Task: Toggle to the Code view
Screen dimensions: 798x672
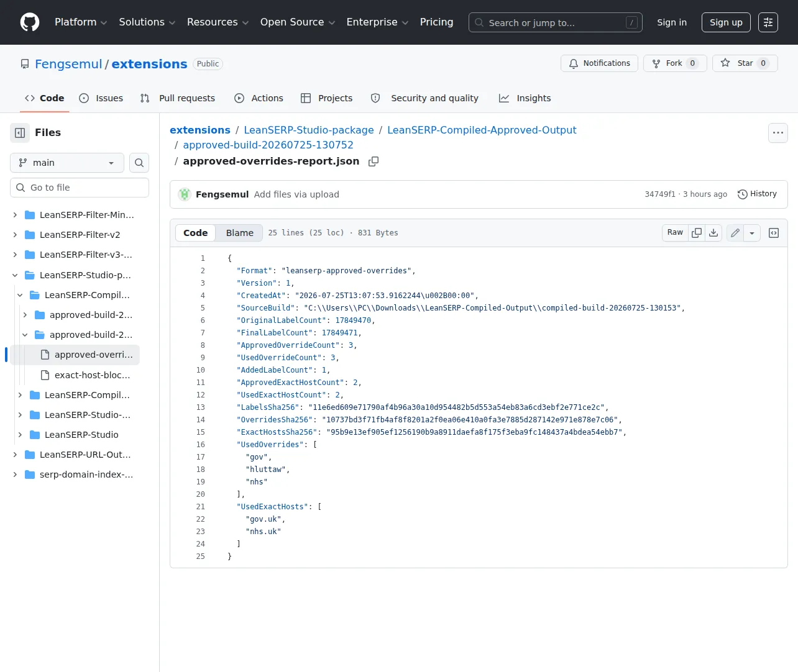Action: coord(196,233)
